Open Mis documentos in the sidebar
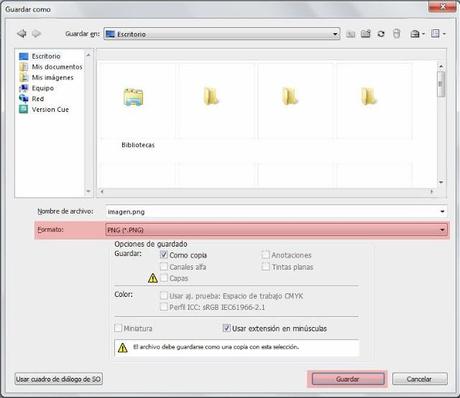460x398 pixels. pyautogui.click(x=57, y=67)
